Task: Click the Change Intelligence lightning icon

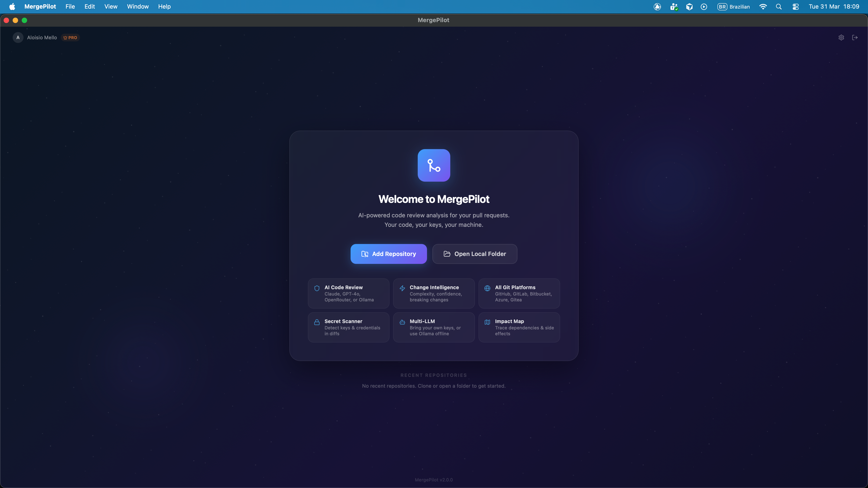Action: click(402, 288)
